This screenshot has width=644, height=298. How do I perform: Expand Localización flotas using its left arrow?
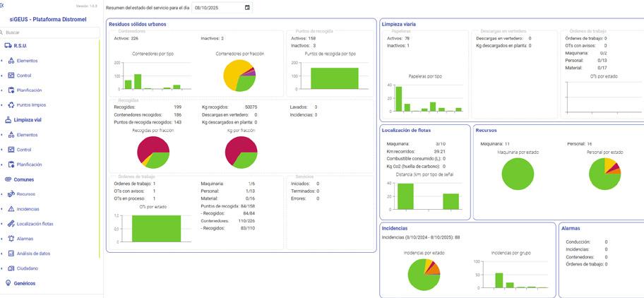(x=1, y=224)
